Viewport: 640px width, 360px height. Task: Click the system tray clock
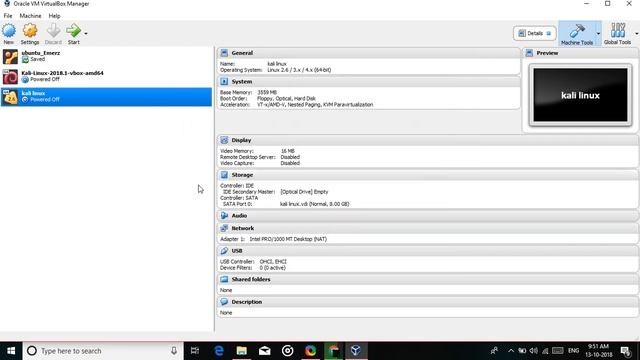coord(598,351)
